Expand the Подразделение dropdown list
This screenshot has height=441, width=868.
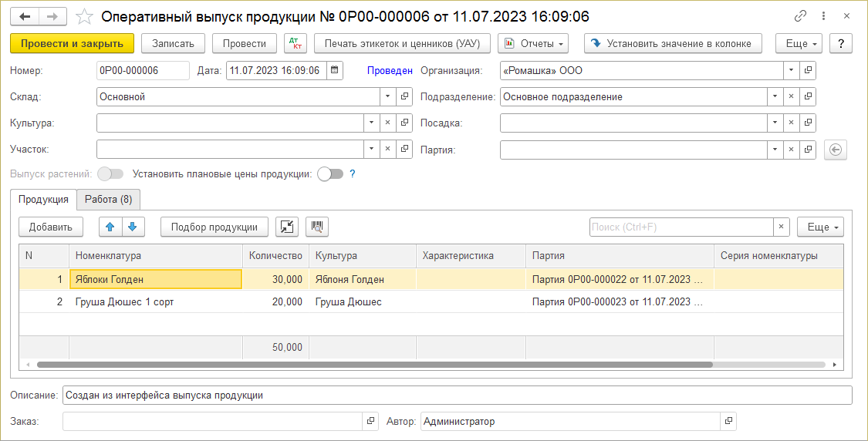(x=775, y=96)
